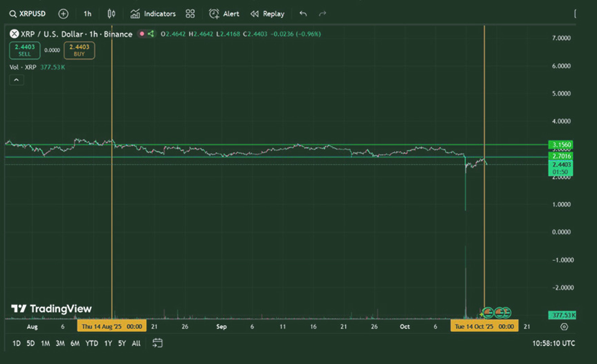Click the TradingView logo
Viewport: 597px width, 364px height.
(x=51, y=309)
